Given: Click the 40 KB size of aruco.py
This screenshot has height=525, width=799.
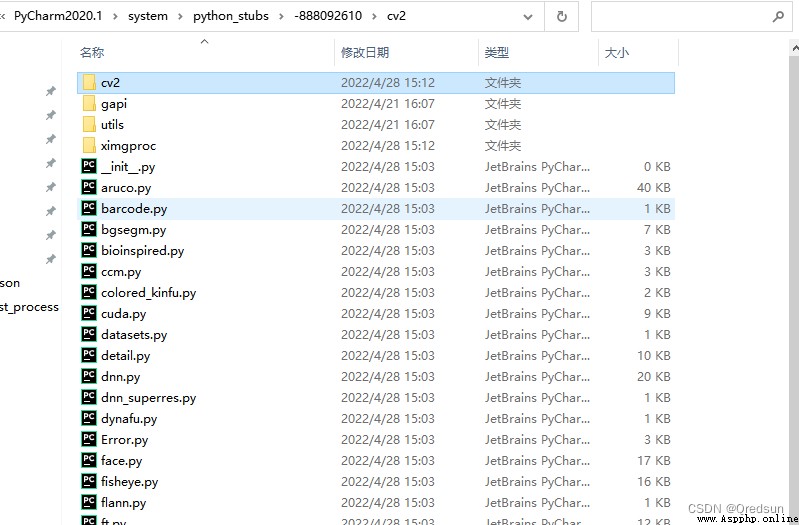Looking at the screenshot, I should (x=653, y=188).
